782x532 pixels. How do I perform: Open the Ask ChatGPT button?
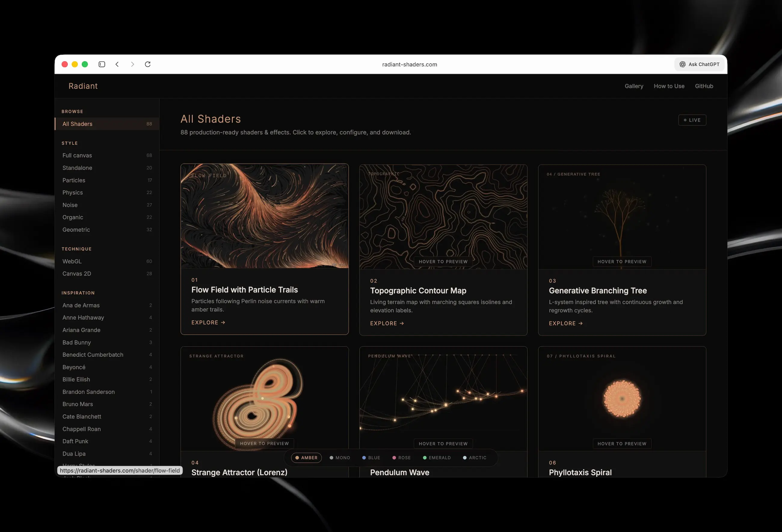(x=699, y=64)
